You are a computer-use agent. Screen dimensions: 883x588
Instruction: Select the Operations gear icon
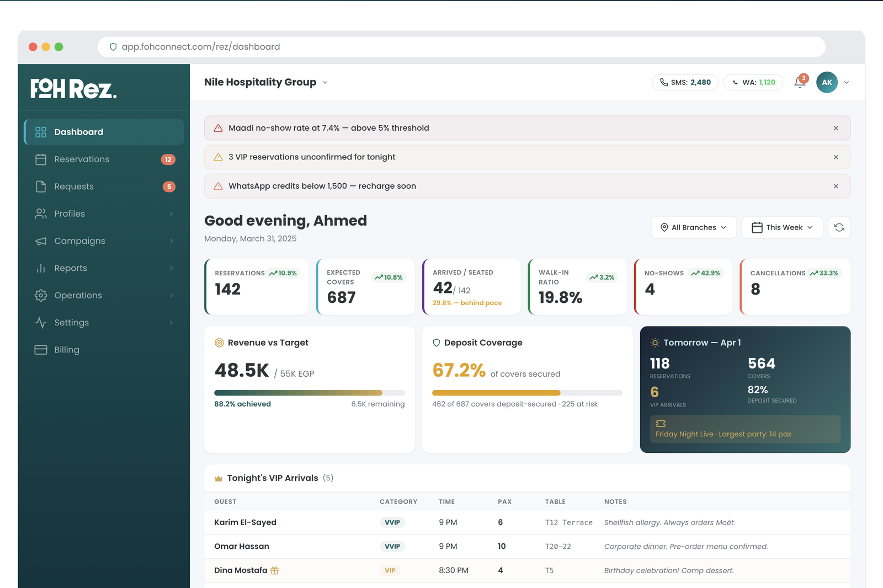(41, 295)
